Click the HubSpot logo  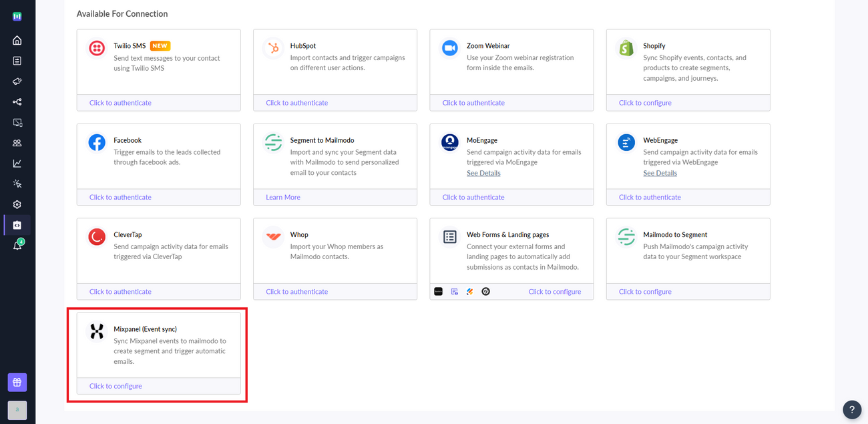pos(273,49)
